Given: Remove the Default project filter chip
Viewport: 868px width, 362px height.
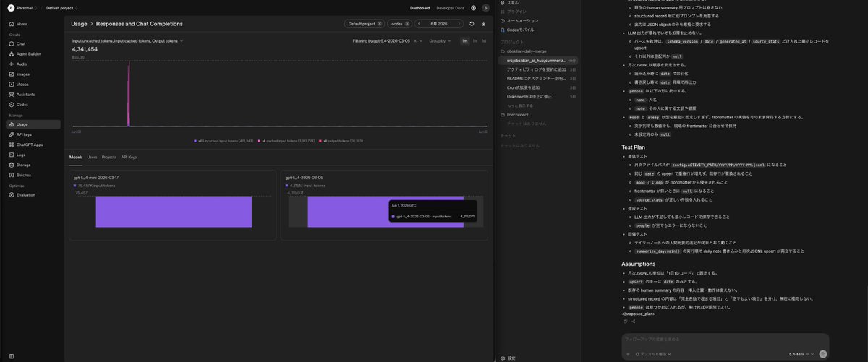Looking at the screenshot, I should [x=380, y=24].
